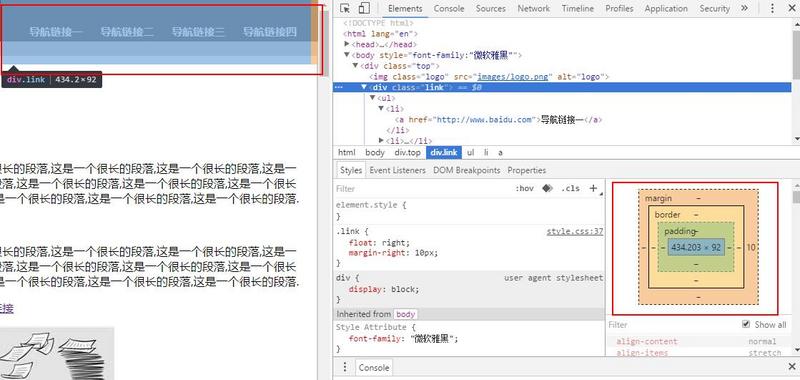Open the Sources tab
Viewport: 800px width, 380px height.
coord(491,9)
